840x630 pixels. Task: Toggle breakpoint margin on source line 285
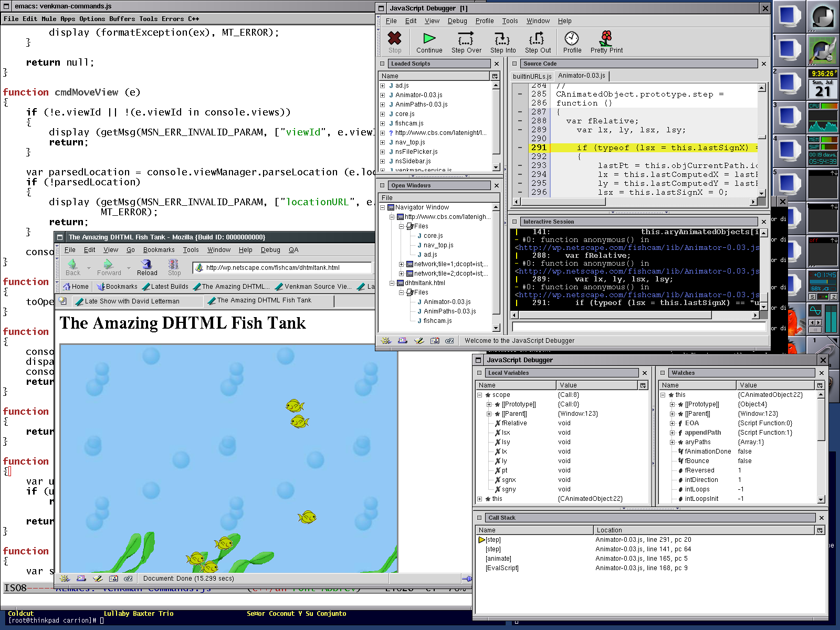(520, 94)
